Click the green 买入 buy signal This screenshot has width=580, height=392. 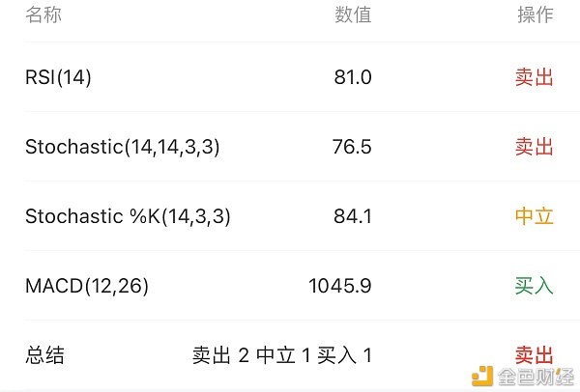535,286
